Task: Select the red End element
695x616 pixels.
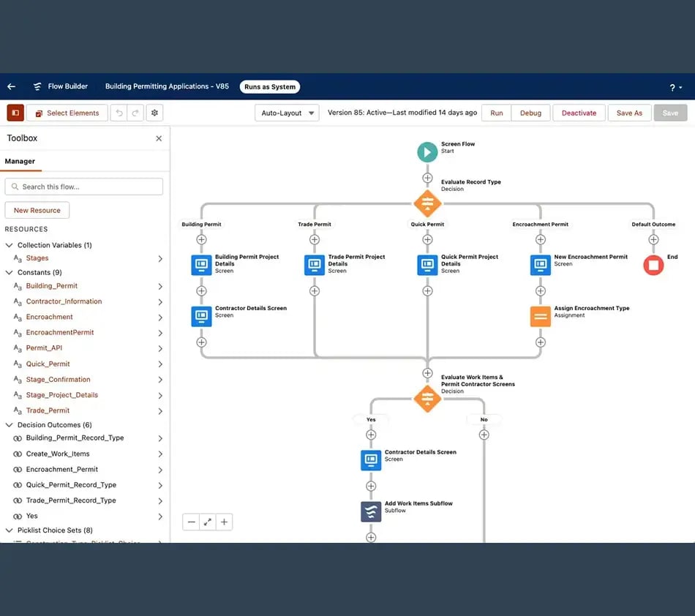Action: (x=653, y=265)
